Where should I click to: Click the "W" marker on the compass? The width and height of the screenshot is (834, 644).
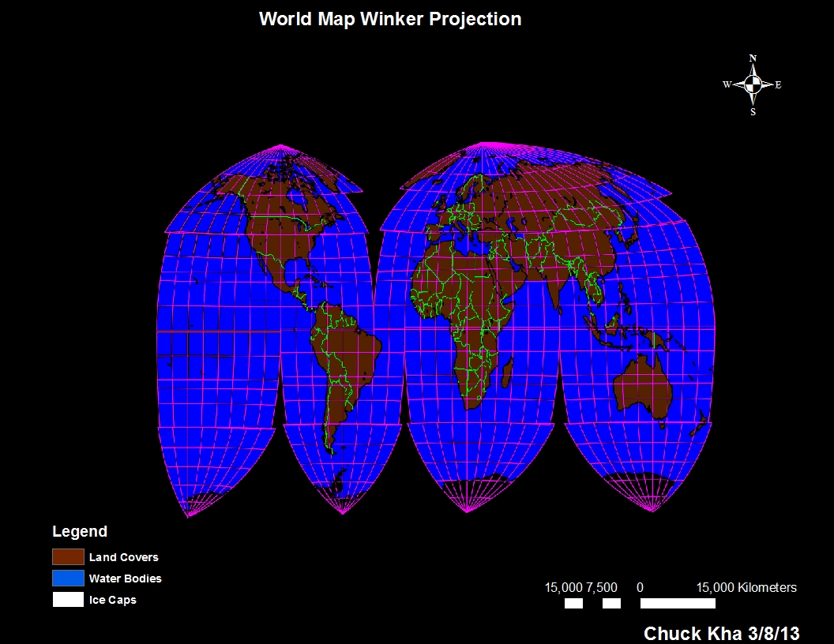pyautogui.click(x=727, y=84)
